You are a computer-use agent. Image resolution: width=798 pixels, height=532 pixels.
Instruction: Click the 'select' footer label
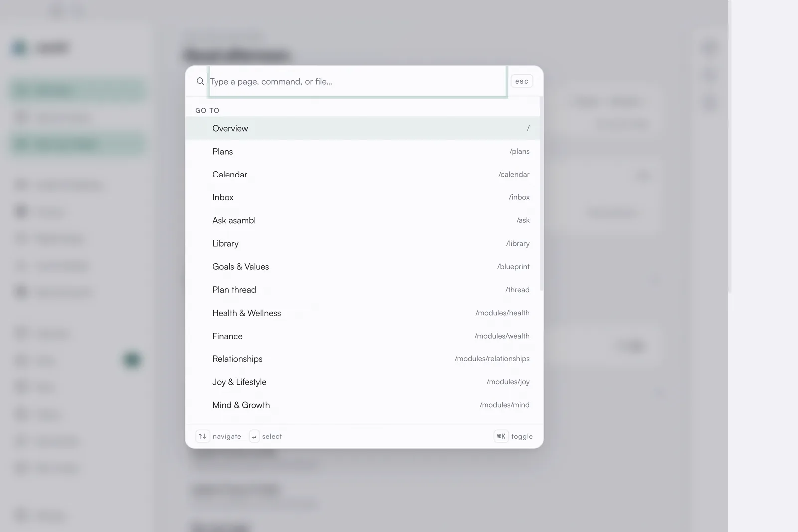(272, 436)
